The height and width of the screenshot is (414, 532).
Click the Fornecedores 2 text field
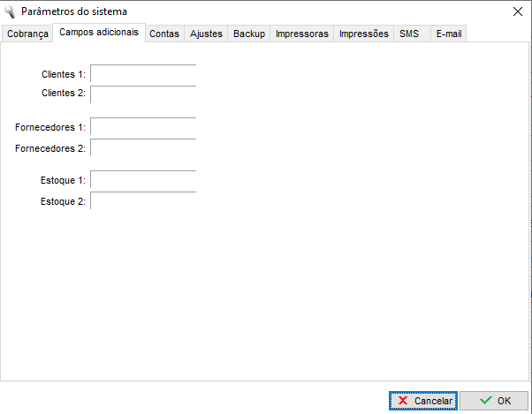[x=143, y=148]
